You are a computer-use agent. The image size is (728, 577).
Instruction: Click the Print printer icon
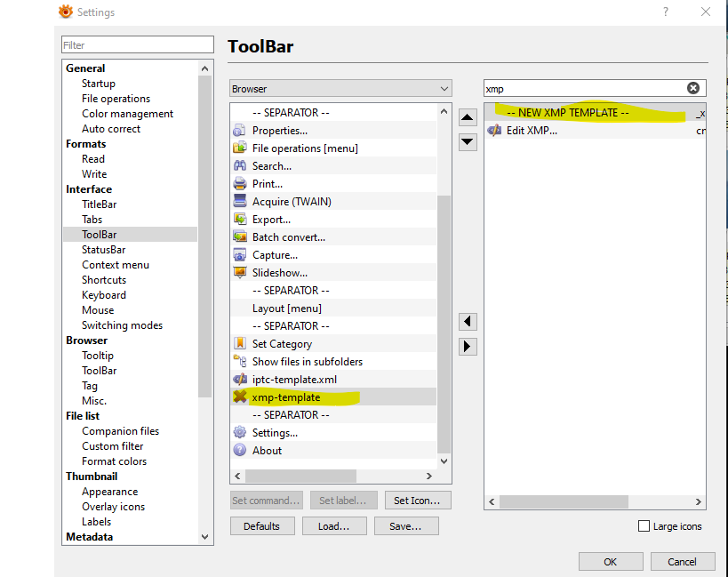point(240,184)
